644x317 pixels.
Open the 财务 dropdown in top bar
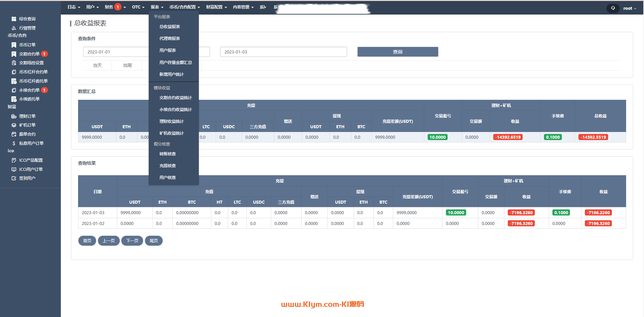click(115, 7)
